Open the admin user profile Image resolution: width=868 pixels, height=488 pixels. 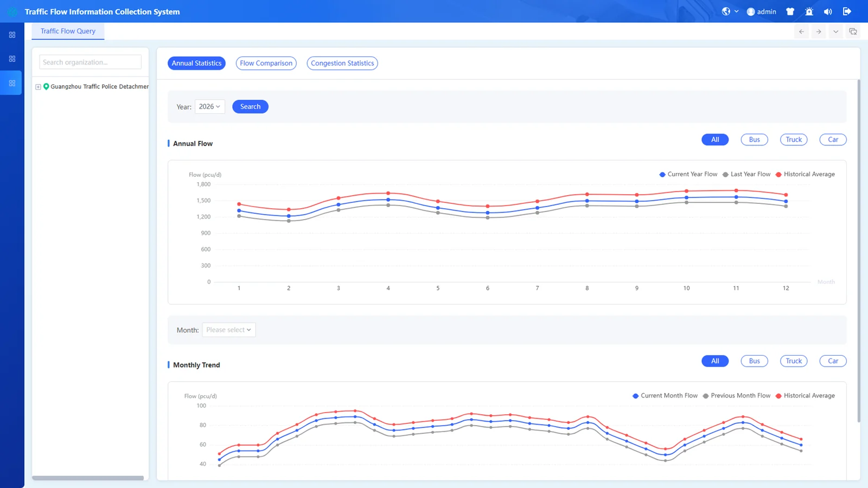[761, 11]
